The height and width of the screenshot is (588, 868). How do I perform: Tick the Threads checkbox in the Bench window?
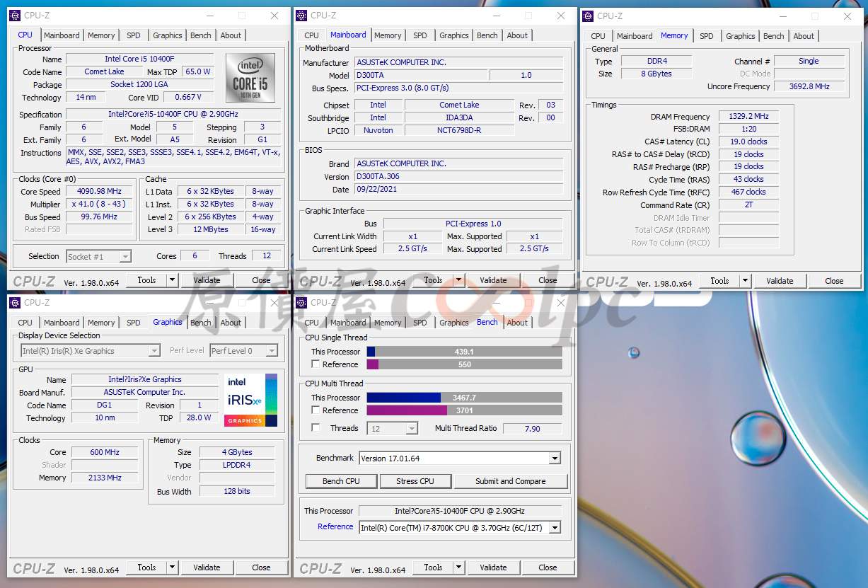[x=316, y=428]
